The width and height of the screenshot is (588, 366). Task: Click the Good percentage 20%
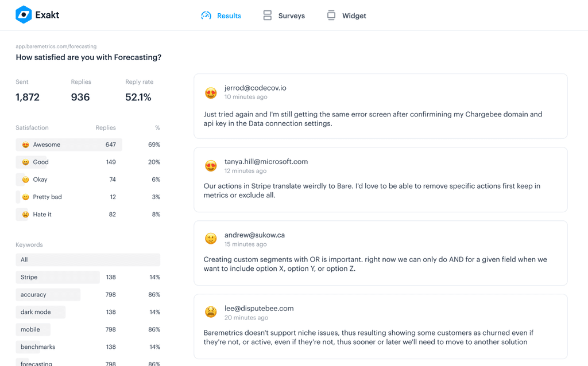click(154, 162)
